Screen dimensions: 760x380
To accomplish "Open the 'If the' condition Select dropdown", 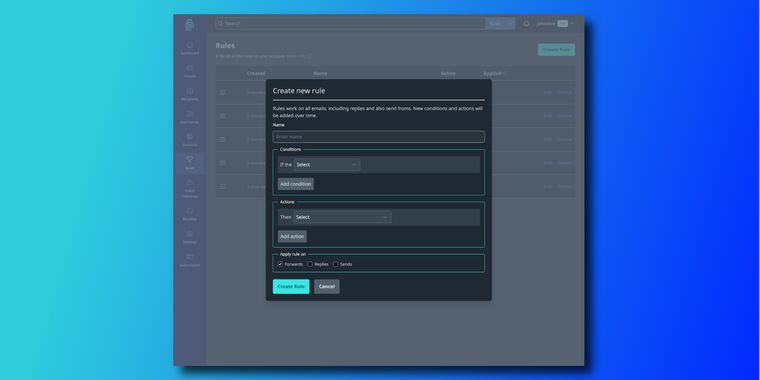I will pos(327,165).
